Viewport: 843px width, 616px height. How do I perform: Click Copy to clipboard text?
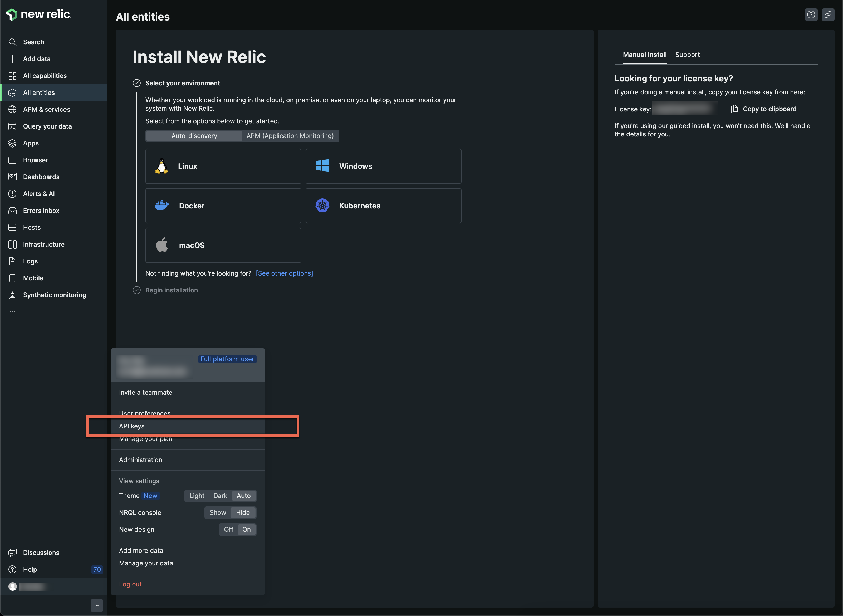pos(770,109)
